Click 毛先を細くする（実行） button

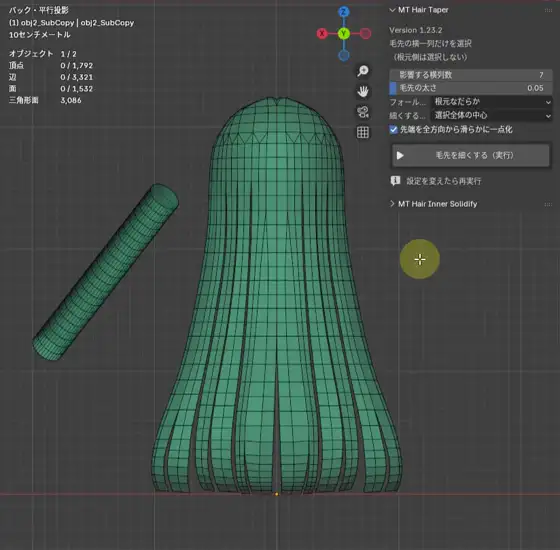[x=471, y=155]
